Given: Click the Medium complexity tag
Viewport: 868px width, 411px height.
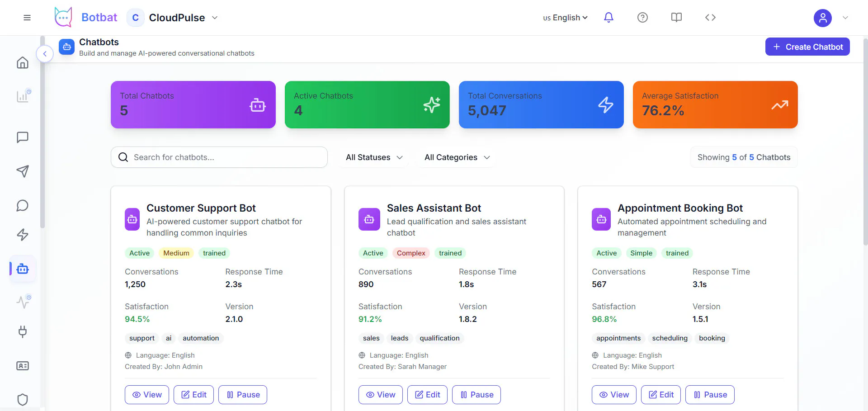Looking at the screenshot, I should (176, 253).
